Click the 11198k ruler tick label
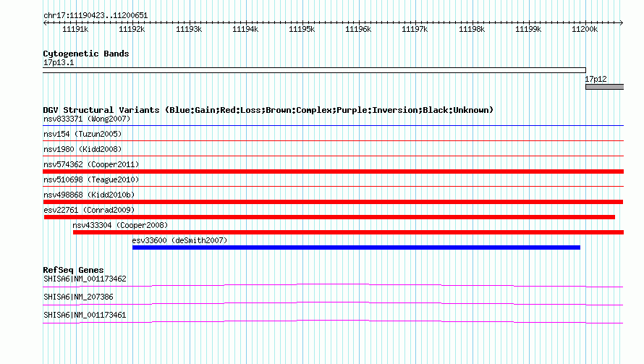This screenshot has width=644, height=364. [472, 29]
